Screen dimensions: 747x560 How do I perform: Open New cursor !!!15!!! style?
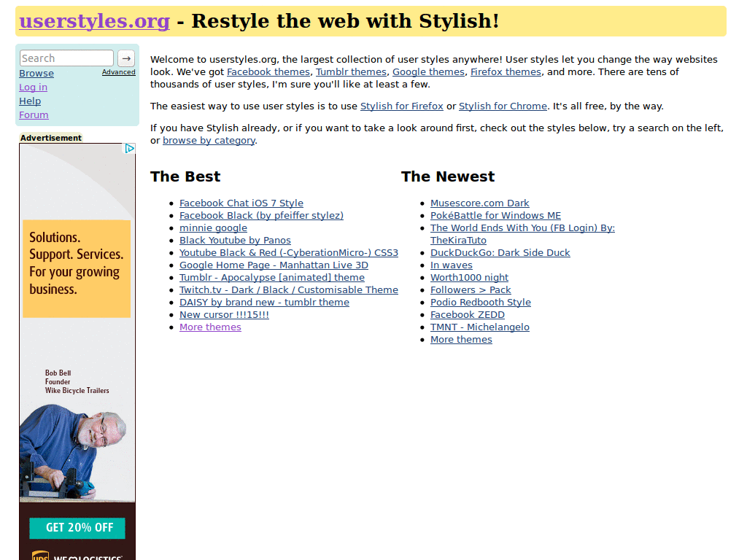[224, 315]
